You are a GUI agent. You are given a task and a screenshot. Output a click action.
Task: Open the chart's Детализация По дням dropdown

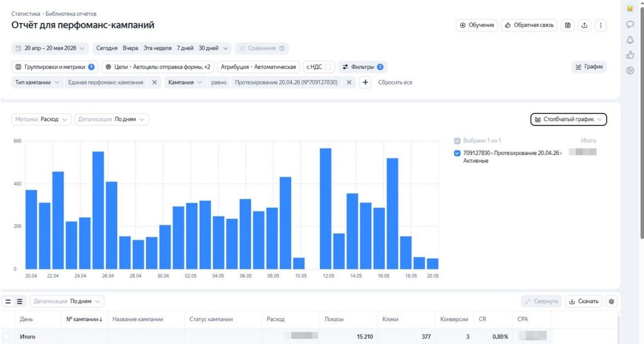(111, 119)
